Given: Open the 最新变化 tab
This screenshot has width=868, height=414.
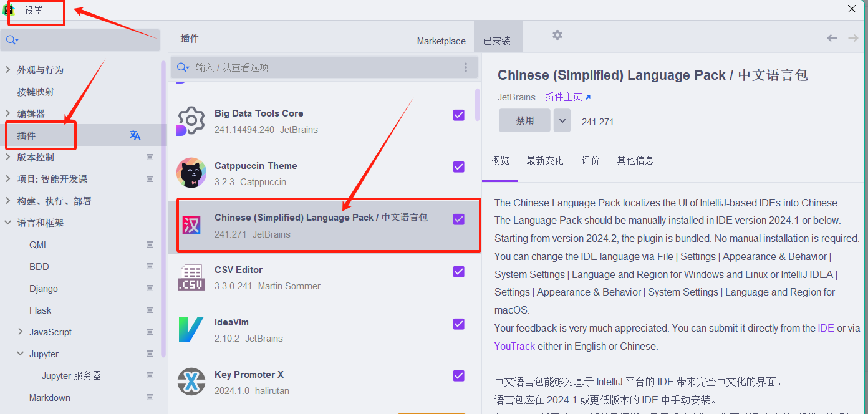Looking at the screenshot, I should [545, 161].
